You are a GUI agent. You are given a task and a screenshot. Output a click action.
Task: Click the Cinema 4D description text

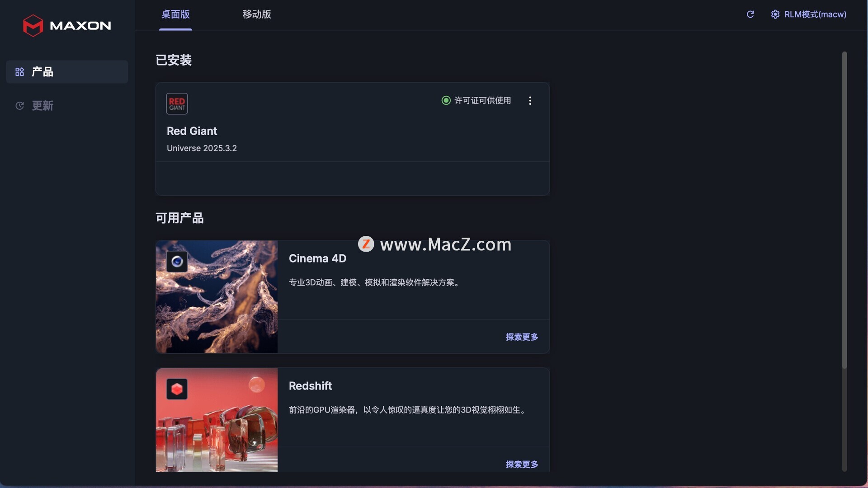[x=375, y=282]
